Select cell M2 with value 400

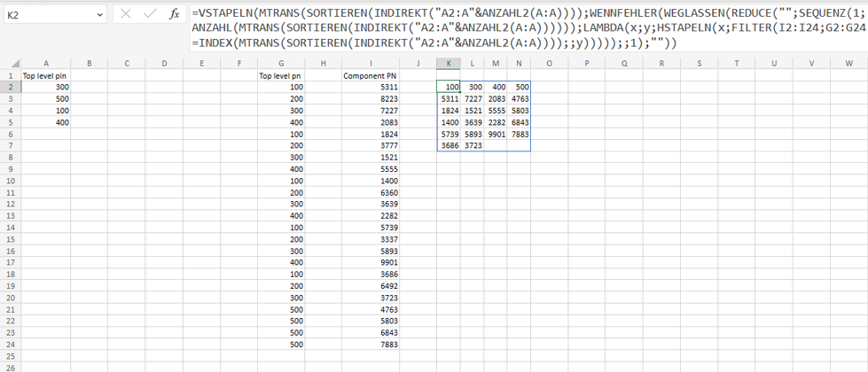point(496,87)
